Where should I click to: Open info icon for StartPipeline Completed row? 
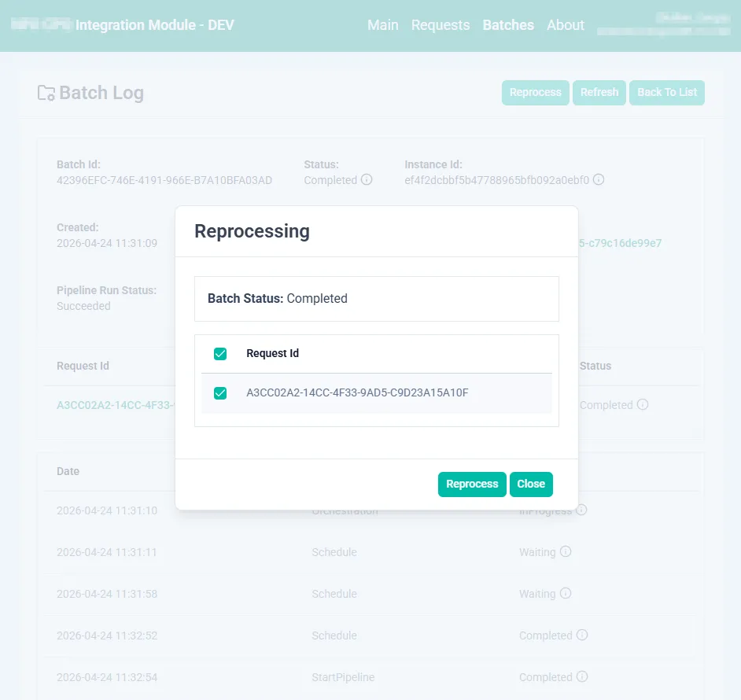582,677
